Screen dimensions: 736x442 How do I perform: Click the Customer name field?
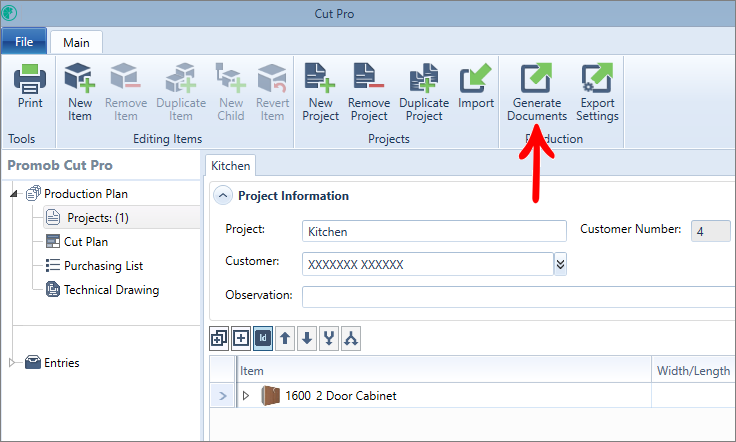(428, 264)
